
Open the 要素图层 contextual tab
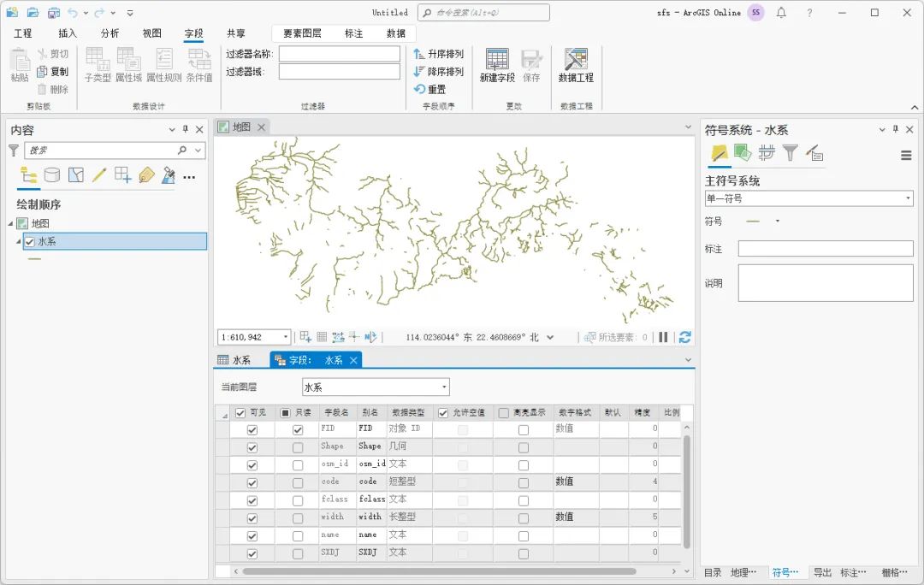point(302,33)
